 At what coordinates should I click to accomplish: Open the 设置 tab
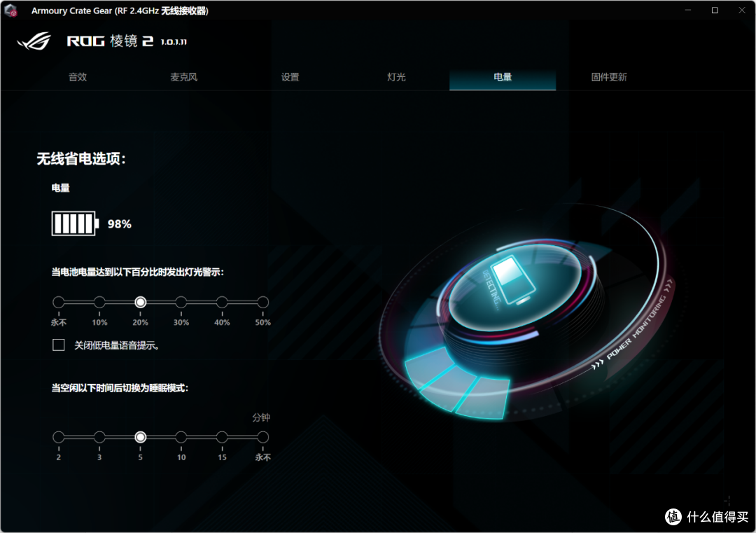pos(290,77)
